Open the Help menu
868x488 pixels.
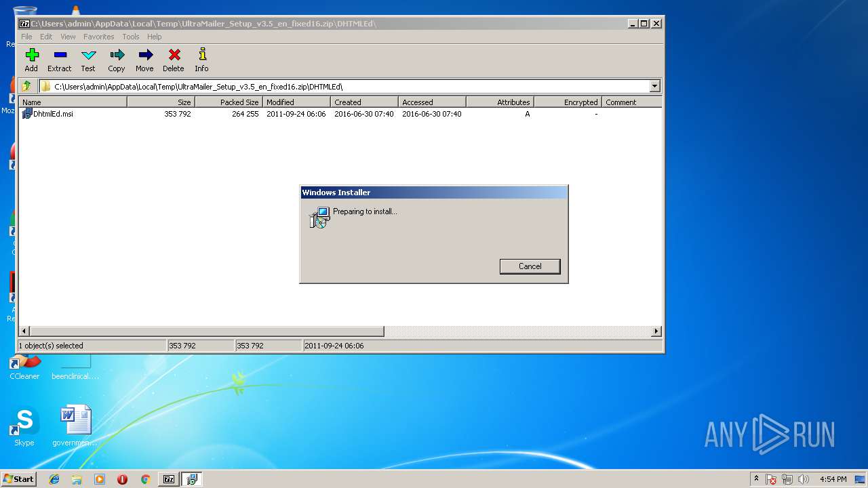coord(155,37)
